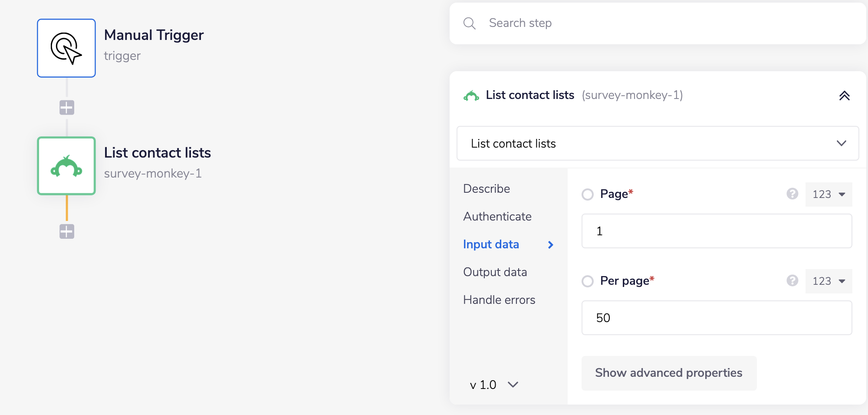Click the Page value input field
This screenshot has height=415, width=868.
716,231
